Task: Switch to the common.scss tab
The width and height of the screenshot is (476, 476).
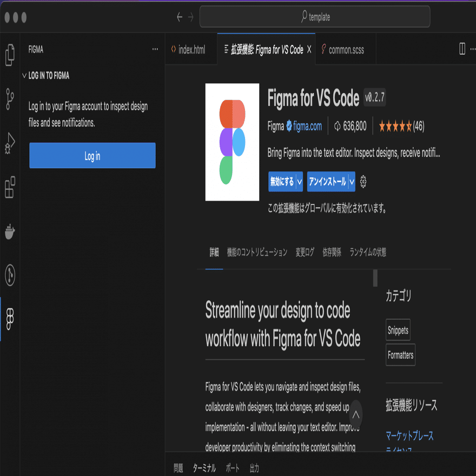Action: pyautogui.click(x=346, y=49)
